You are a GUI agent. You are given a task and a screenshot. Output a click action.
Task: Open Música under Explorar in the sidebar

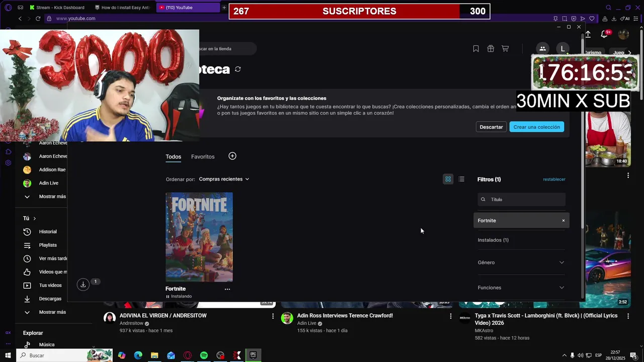click(46, 345)
